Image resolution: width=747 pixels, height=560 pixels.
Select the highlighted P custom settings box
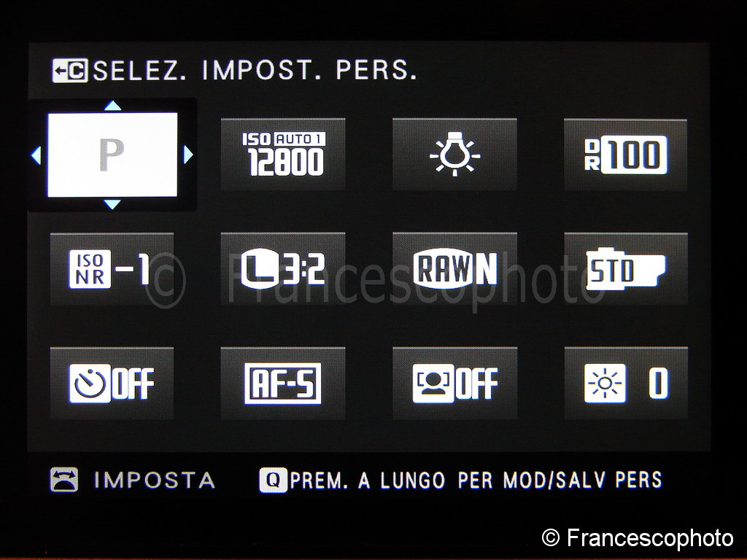(112, 155)
